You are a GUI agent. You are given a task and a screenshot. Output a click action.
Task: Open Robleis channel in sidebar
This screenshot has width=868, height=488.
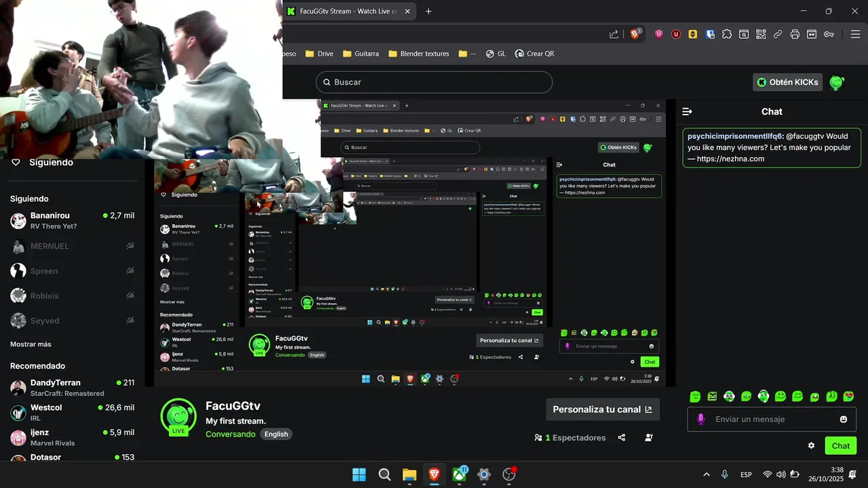(x=72, y=296)
